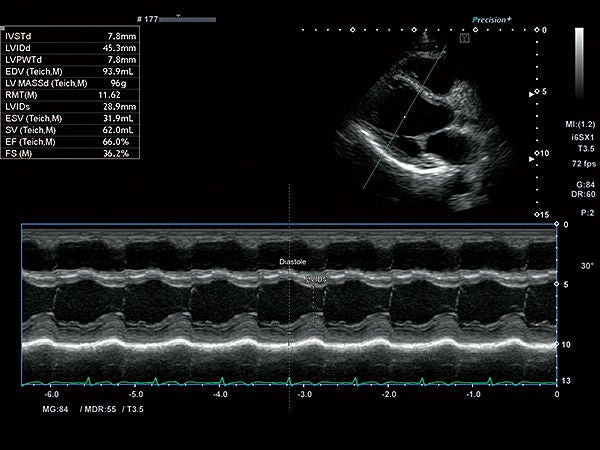The width and height of the screenshot is (600, 450).
Task: Click the grayscale map bar at top right
Action: 579,63
